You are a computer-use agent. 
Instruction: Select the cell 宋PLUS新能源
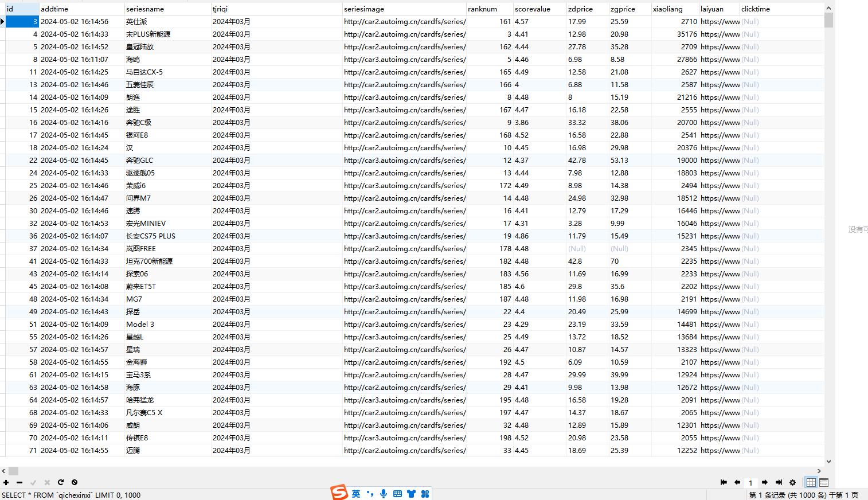tap(167, 34)
